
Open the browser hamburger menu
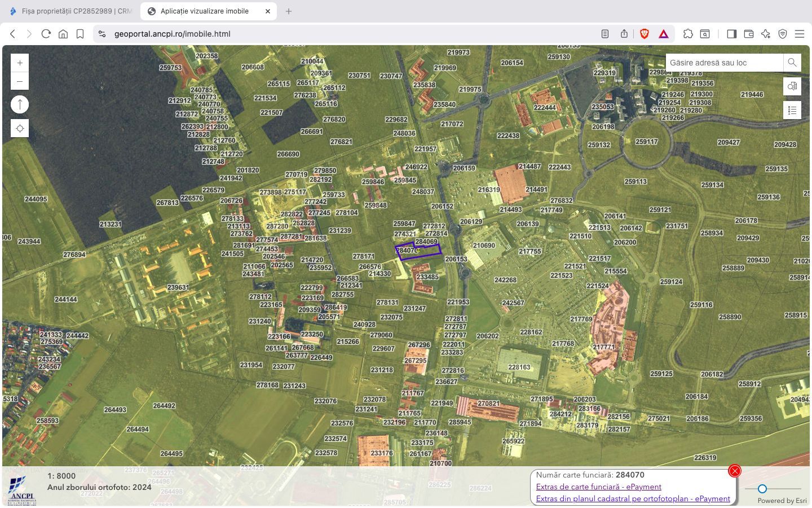tap(800, 34)
